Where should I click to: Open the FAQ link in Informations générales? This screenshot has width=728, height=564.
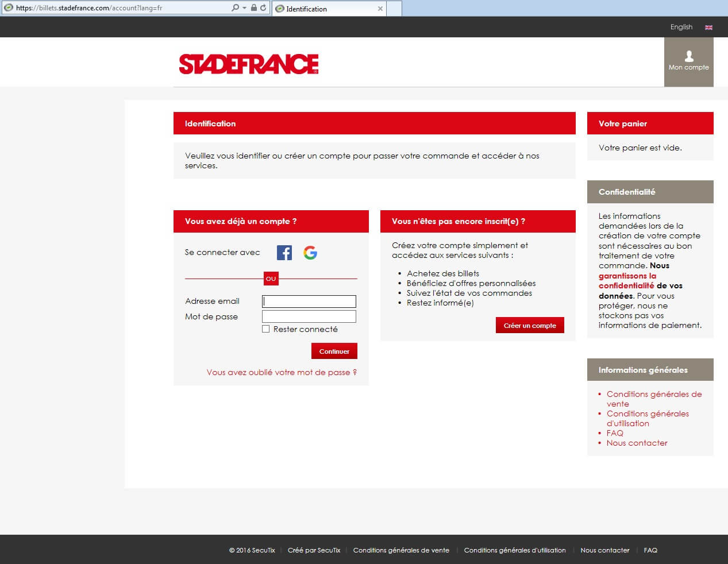pos(615,433)
